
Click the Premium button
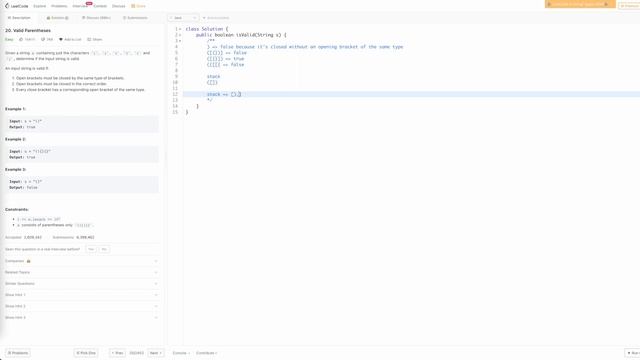point(629,6)
